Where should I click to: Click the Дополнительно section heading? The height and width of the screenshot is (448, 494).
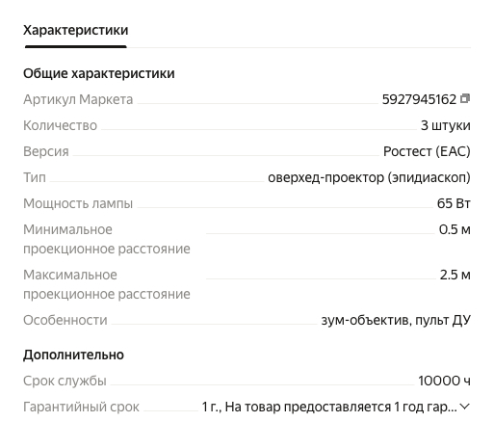[73, 355]
